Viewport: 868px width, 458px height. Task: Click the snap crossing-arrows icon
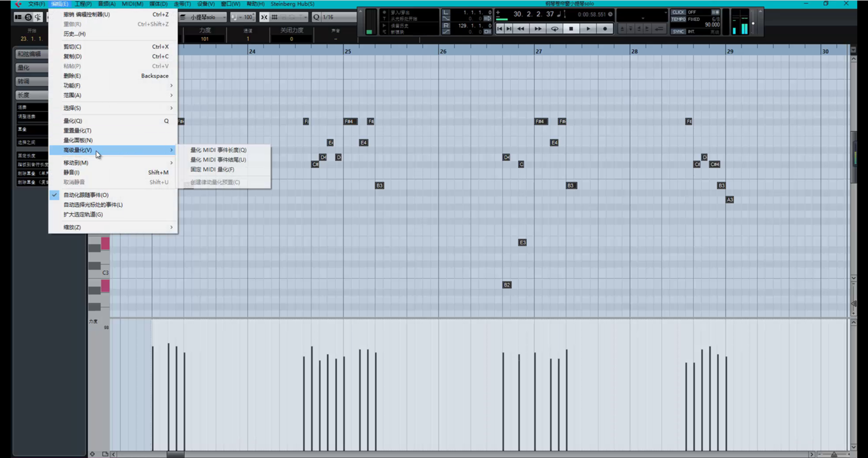pyautogui.click(x=264, y=17)
